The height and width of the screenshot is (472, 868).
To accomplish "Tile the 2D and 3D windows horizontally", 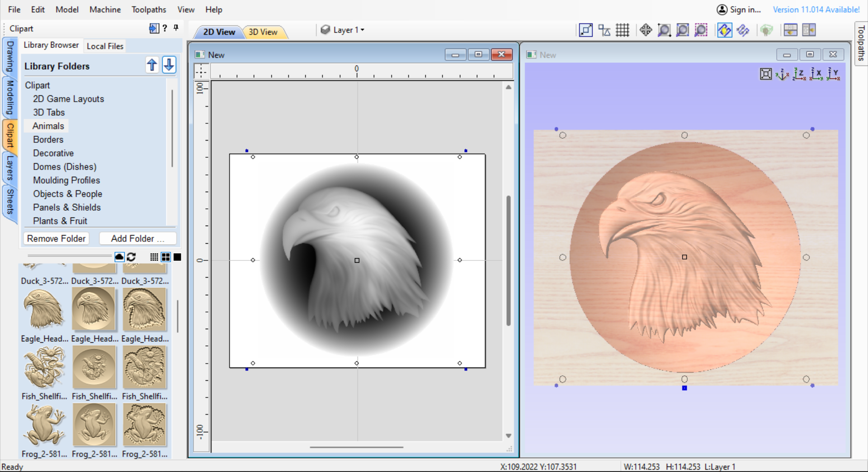I will pyautogui.click(x=791, y=30).
